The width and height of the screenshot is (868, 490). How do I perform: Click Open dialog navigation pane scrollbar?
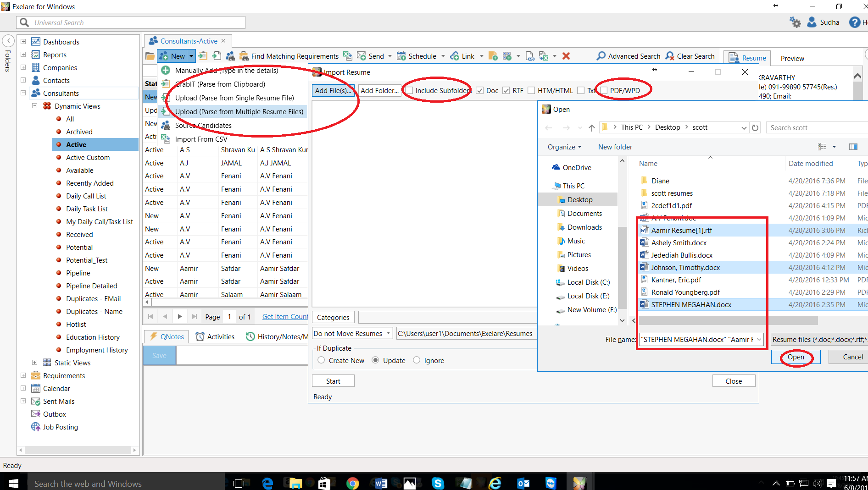click(x=622, y=268)
